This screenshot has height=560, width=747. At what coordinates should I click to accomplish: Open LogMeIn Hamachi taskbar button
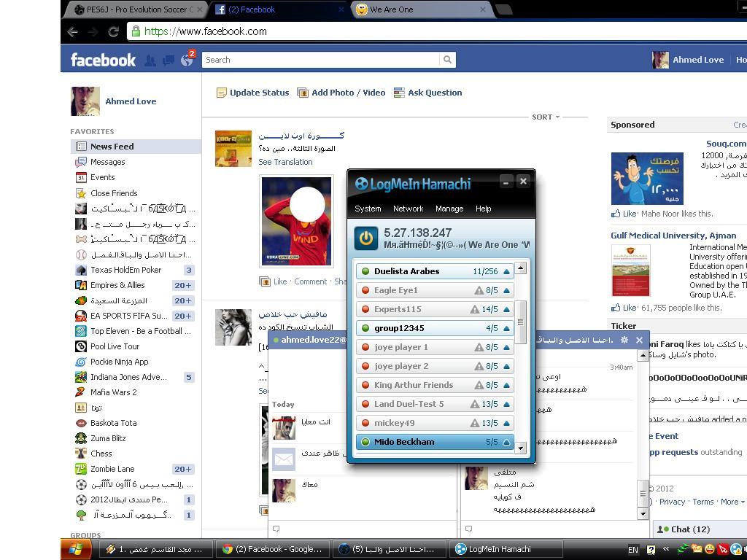tap(506, 549)
